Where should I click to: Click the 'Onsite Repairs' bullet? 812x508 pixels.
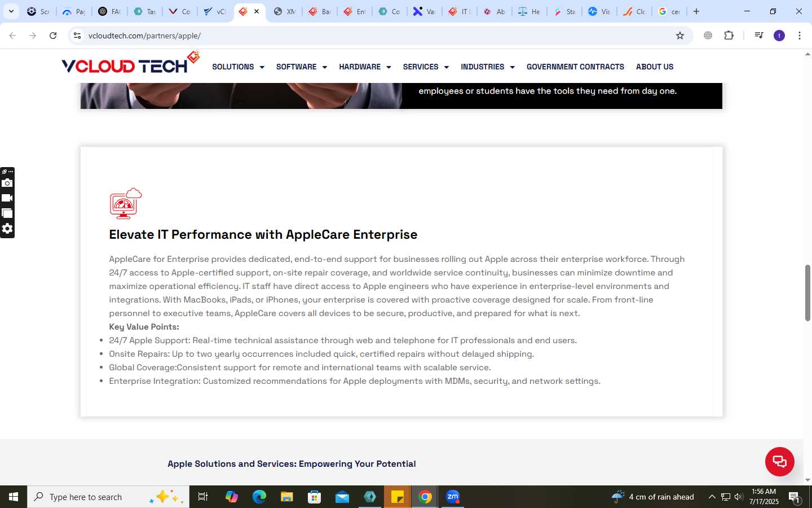[x=321, y=354]
